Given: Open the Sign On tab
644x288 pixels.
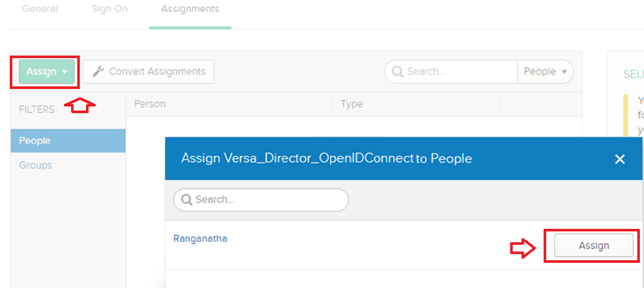Looking at the screenshot, I should 110,9.
